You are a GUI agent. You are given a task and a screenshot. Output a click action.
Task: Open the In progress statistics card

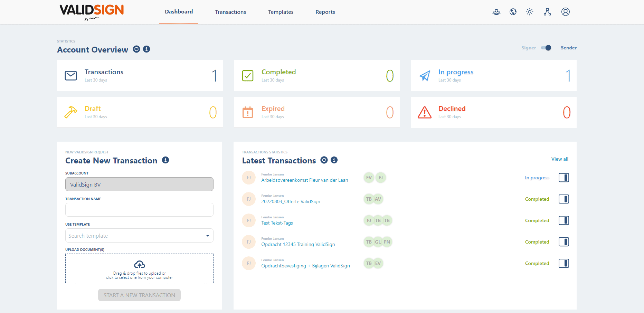click(494, 76)
